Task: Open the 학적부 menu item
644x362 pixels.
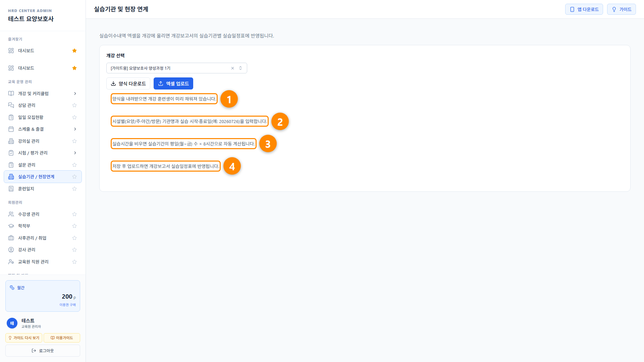Action: click(x=43, y=226)
